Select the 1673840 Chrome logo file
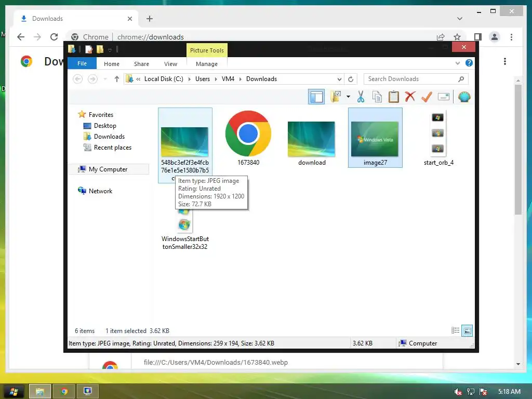 [x=248, y=138]
